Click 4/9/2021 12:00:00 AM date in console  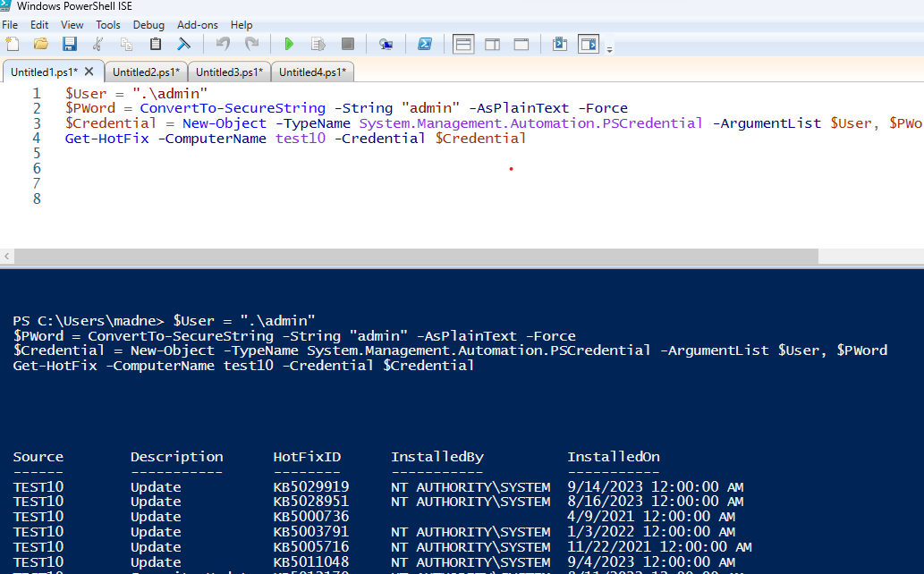pos(651,517)
